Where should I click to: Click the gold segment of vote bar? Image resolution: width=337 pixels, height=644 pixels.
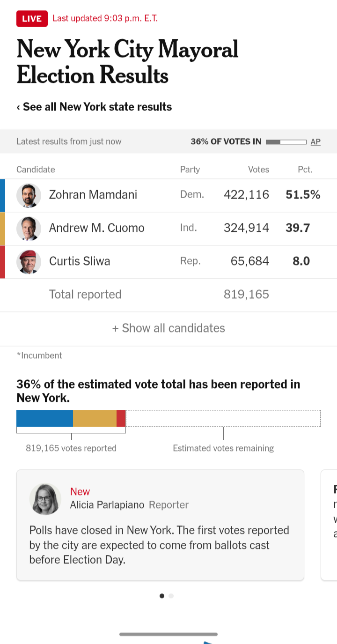pos(95,418)
